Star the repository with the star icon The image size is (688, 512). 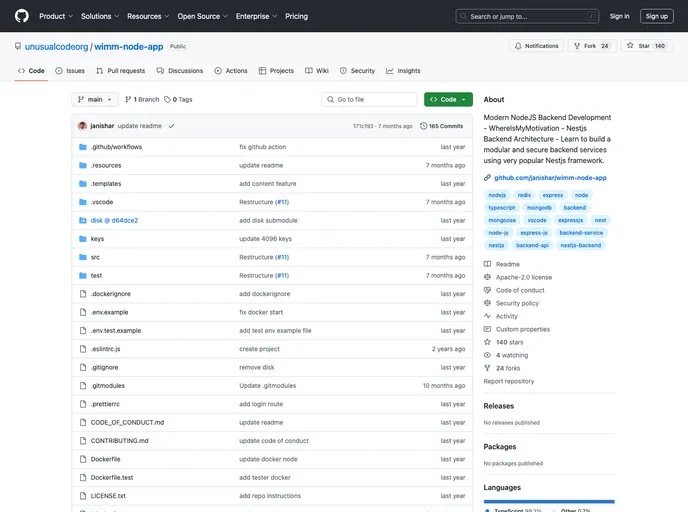coord(630,45)
